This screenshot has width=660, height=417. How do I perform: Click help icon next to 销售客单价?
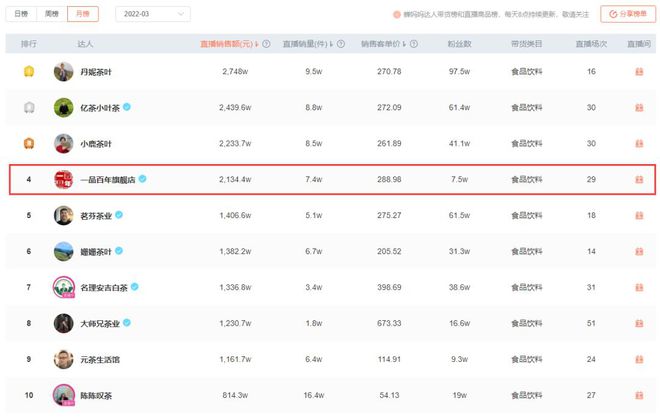(414, 44)
